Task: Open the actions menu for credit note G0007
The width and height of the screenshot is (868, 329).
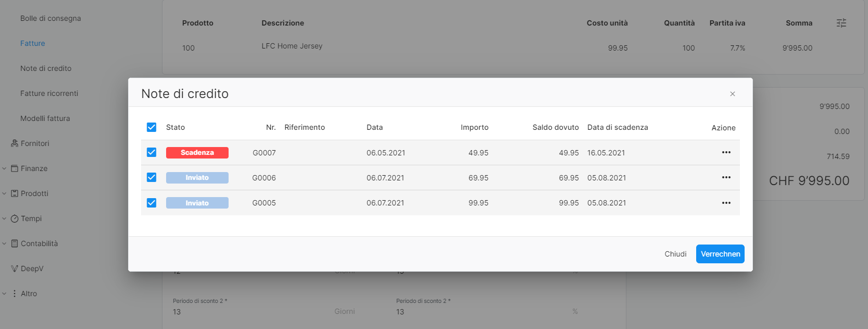Action: [x=726, y=152]
